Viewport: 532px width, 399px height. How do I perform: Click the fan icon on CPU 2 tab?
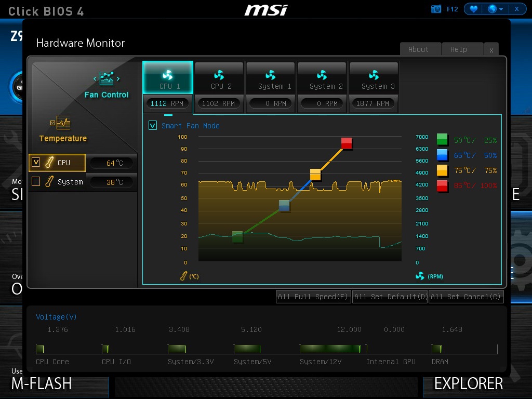[x=219, y=75]
